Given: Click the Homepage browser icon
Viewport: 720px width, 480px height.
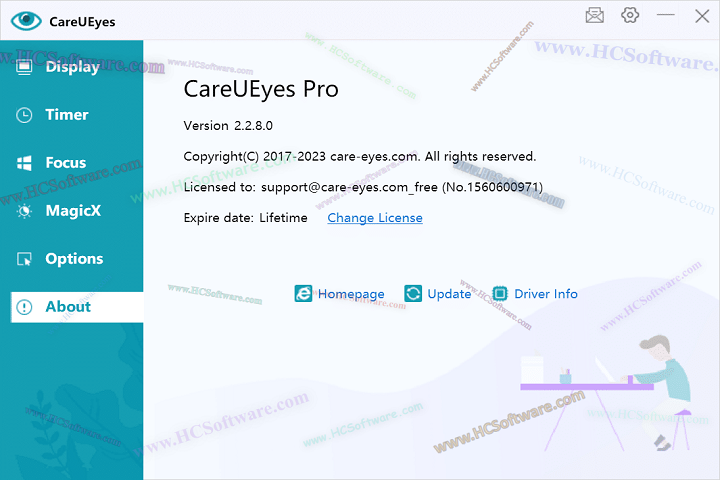Looking at the screenshot, I should [x=303, y=294].
